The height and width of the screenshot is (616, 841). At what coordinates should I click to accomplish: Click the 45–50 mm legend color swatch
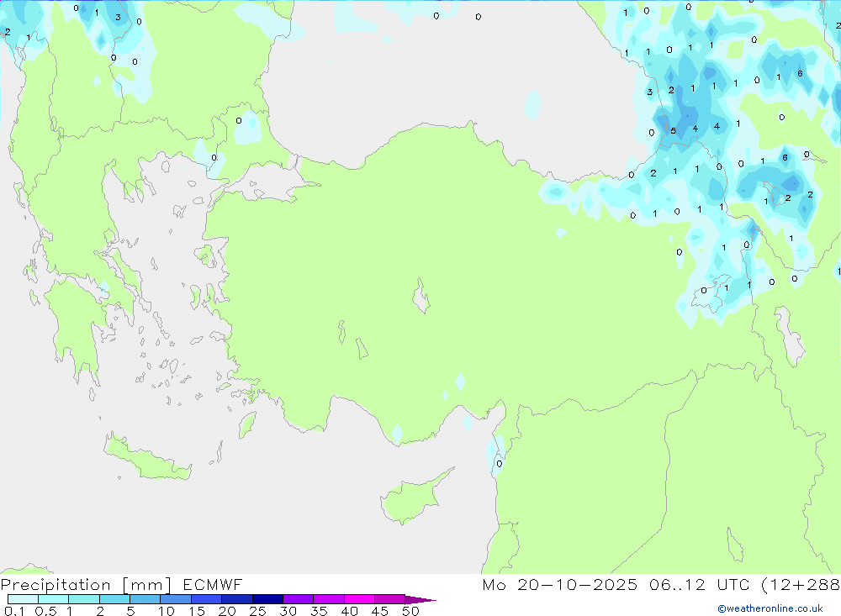(x=390, y=599)
